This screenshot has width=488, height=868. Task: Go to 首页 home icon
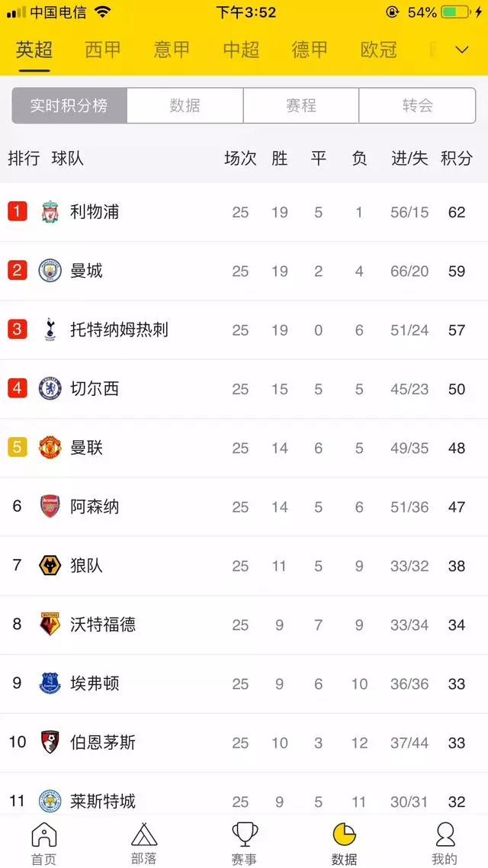coord(43,834)
